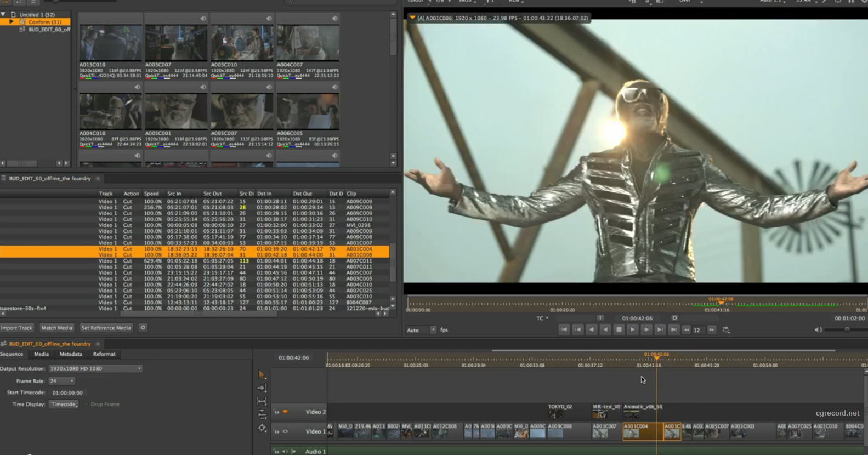The width and height of the screenshot is (868, 455).
Task: Open the TC timecode mode dropdown
Action: [542, 318]
